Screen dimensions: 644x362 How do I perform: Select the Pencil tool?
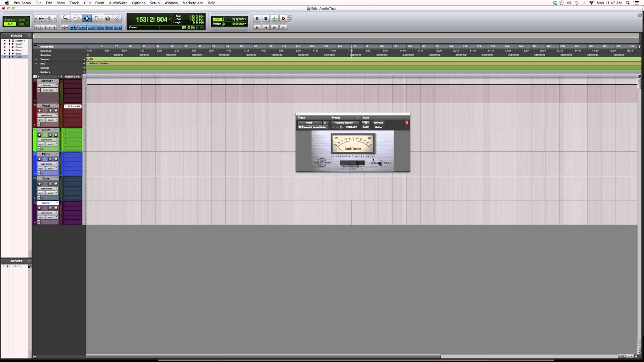pyautogui.click(x=117, y=18)
